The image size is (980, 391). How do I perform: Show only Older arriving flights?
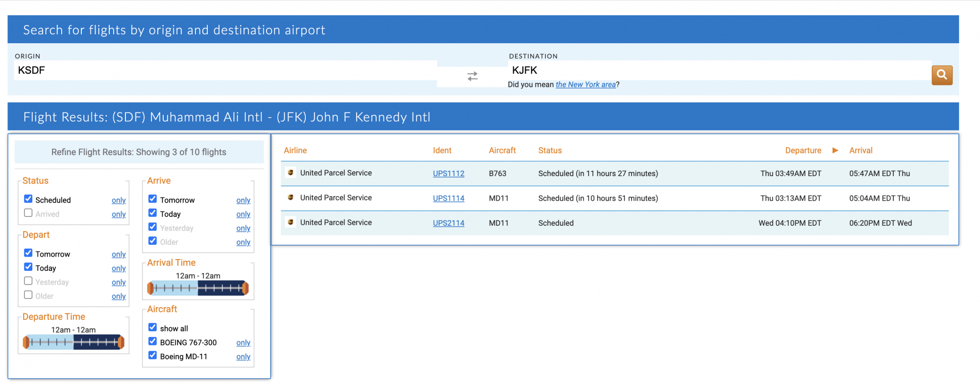tap(243, 242)
